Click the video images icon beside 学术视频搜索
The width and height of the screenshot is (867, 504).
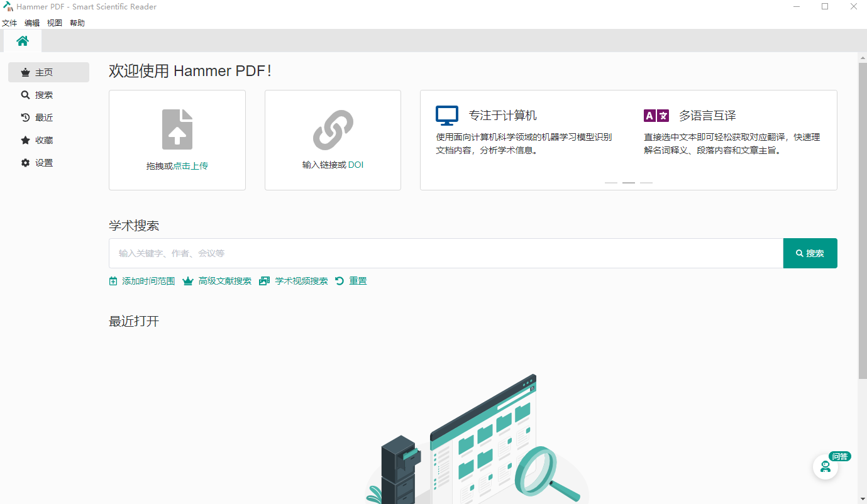264,281
